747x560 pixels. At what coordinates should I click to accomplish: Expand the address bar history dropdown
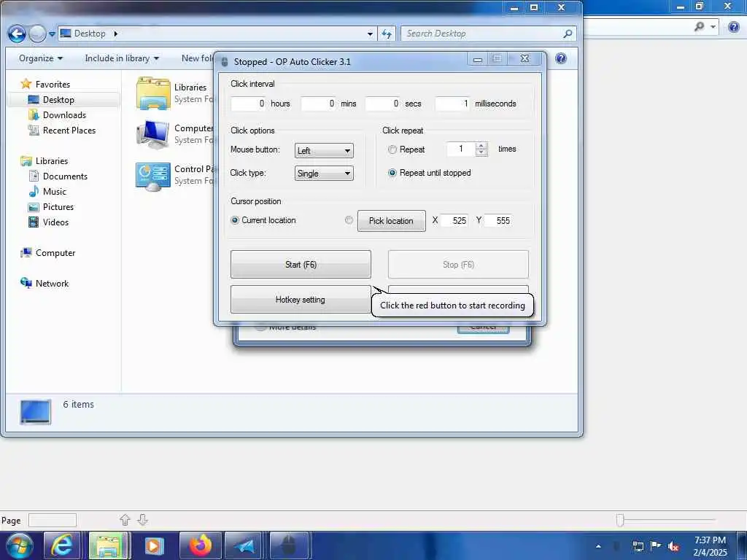click(x=370, y=34)
